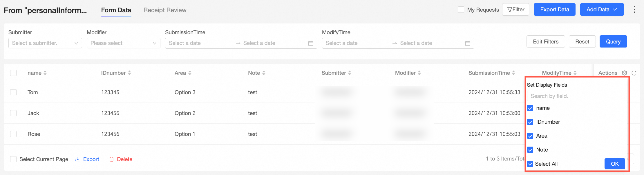Click the column settings gear icon
Screen dimensions: 644x175
coord(625,73)
